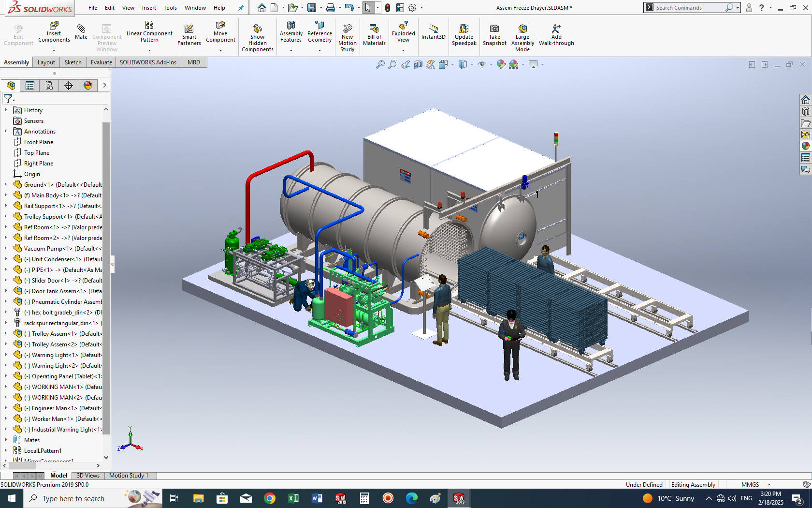Select the Mate tool
Image resolution: width=812 pixels, height=508 pixels.
pos(81,32)
